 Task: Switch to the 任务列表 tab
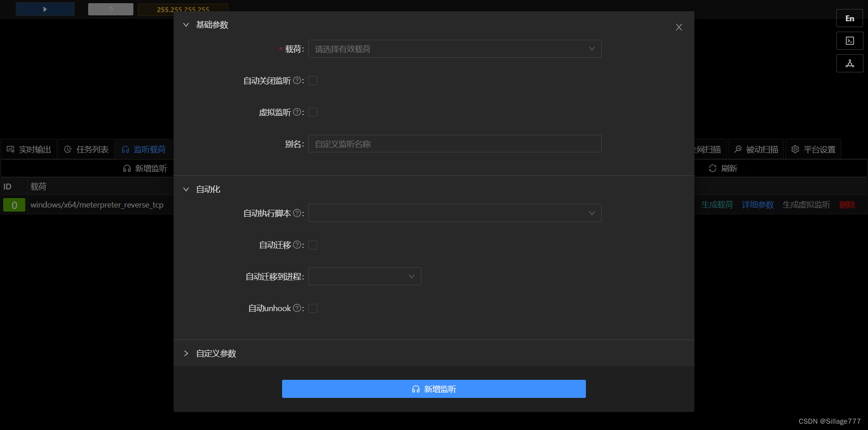pos(86,149)
